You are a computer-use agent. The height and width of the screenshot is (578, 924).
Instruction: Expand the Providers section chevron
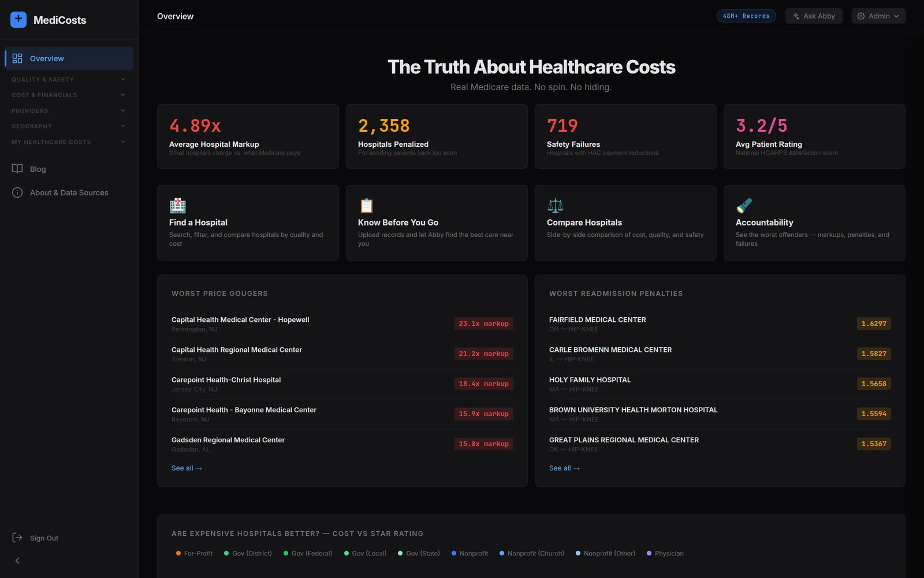click(123, 110)
